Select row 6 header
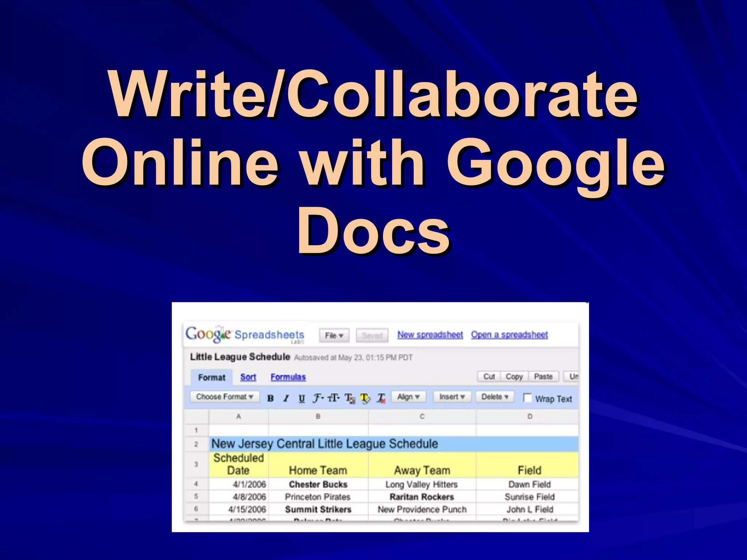This screenshot has width=747, height=560. click(x=196, y=509)
